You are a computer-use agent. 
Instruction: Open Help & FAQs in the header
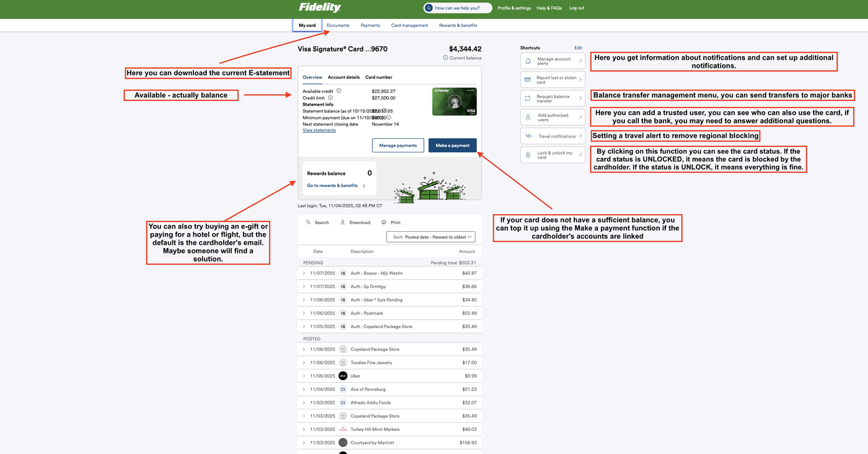(x=549, y=8)
